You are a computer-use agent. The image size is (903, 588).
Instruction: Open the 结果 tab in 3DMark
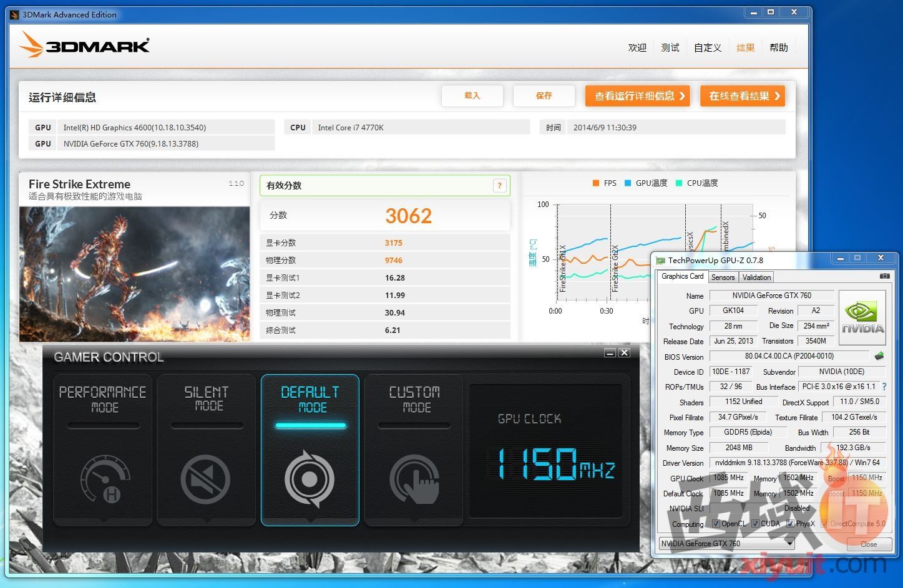746,47
